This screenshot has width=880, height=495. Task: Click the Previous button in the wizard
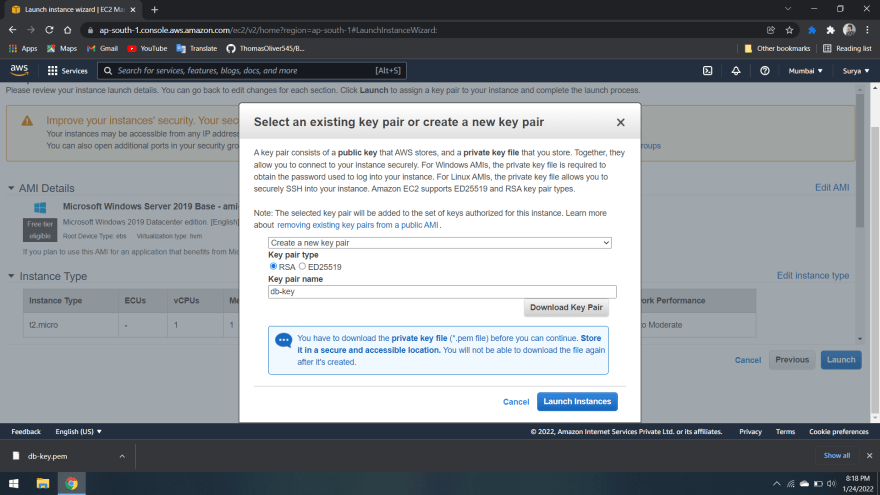point(792,360)
